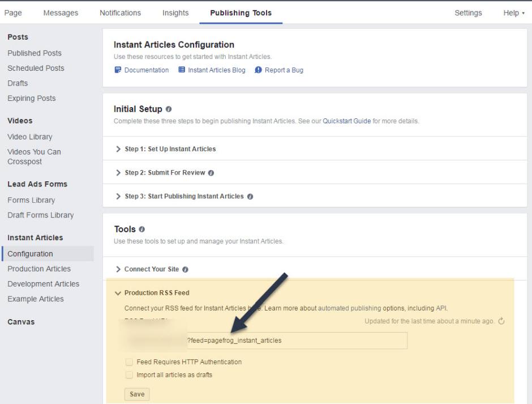532x404 pixels.
Task: Click the refresh icon for RSS feed update
Action: click(501, 321)
